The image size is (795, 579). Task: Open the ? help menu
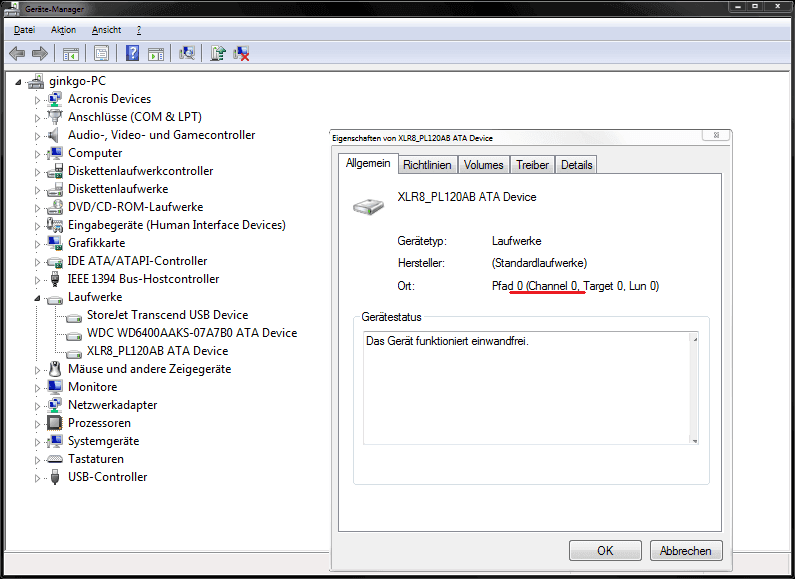pyautogui.click(x=139, y=30)
